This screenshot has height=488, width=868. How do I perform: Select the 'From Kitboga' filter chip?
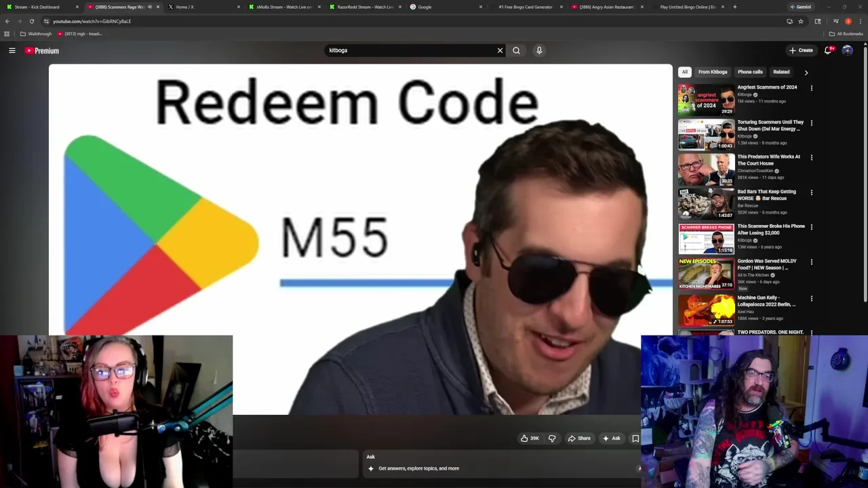[713, 72]
